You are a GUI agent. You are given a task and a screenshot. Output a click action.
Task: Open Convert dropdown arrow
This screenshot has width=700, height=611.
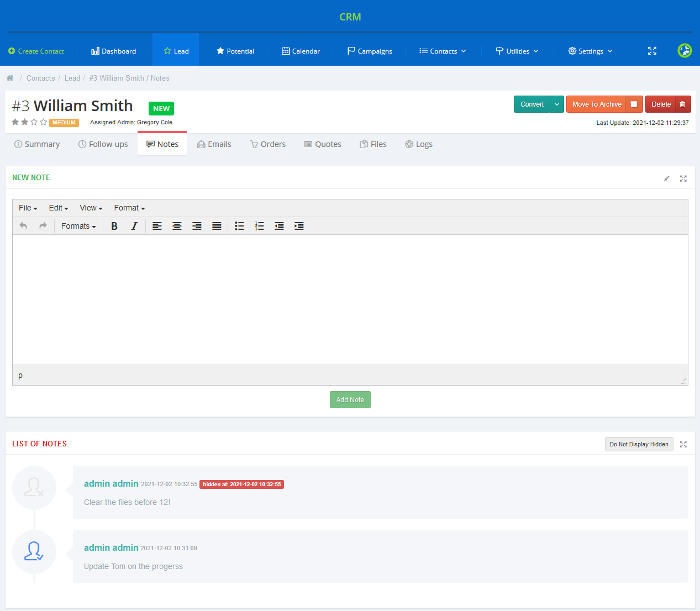557,104
